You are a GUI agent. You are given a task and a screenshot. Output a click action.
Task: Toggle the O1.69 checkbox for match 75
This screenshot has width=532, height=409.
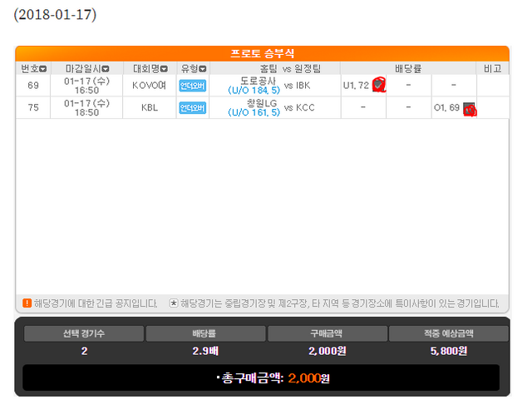click(469, 109)
